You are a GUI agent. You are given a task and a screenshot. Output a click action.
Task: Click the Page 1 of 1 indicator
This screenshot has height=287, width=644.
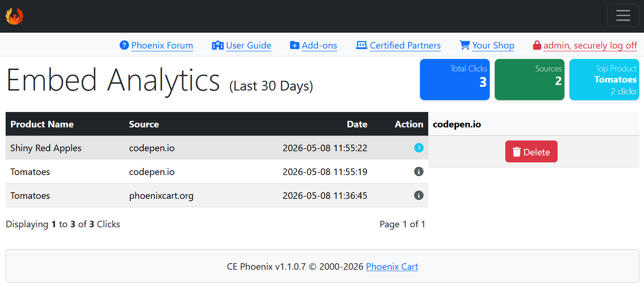coord(403,224)
